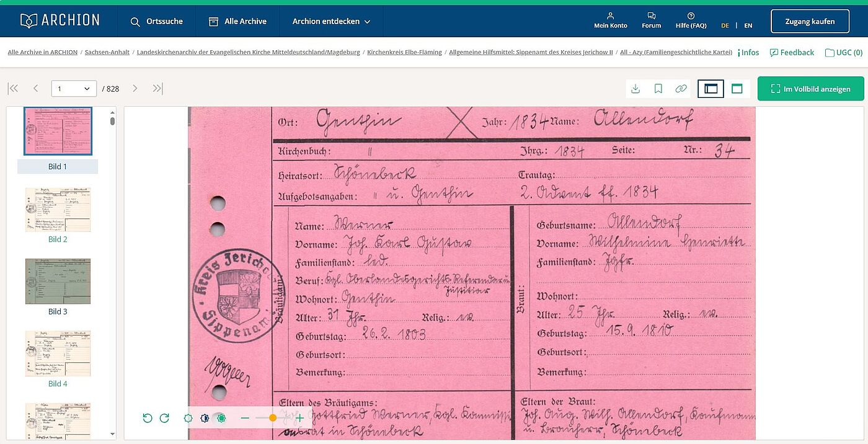Rotate the image counterclockwise
The width and height of the screenshot is (868, 444).
(148, 418)
